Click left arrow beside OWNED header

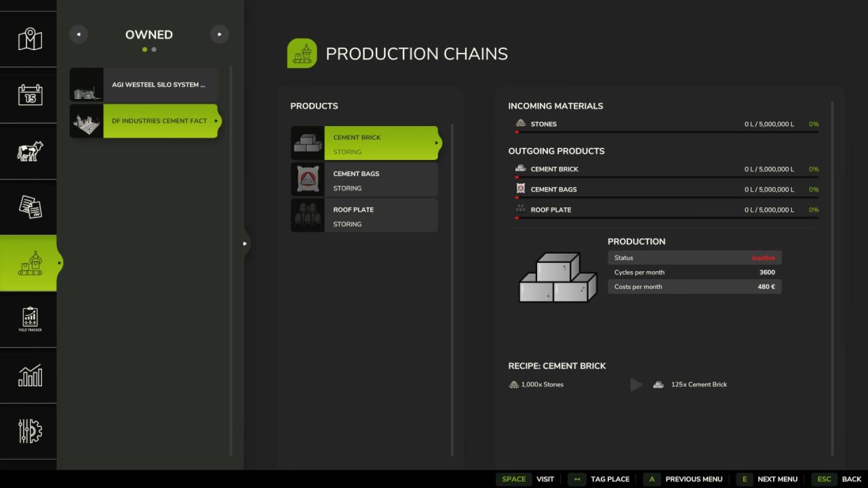[x=79, y=35]
